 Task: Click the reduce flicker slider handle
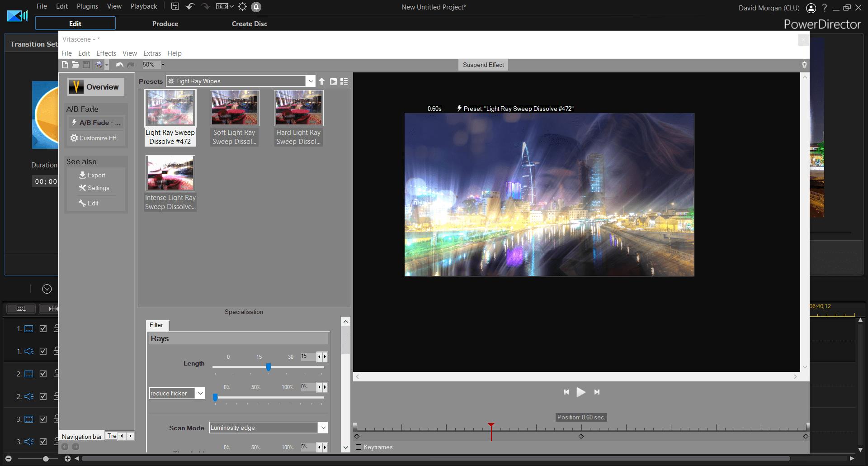215,397
